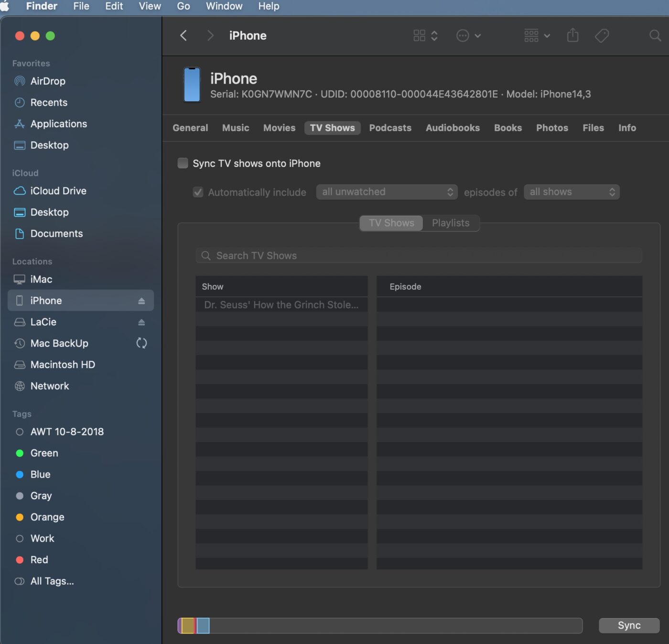The height and width of the screenshot is (644, 669).
Task: Open the Photos tab
Action: pos(552,128)
